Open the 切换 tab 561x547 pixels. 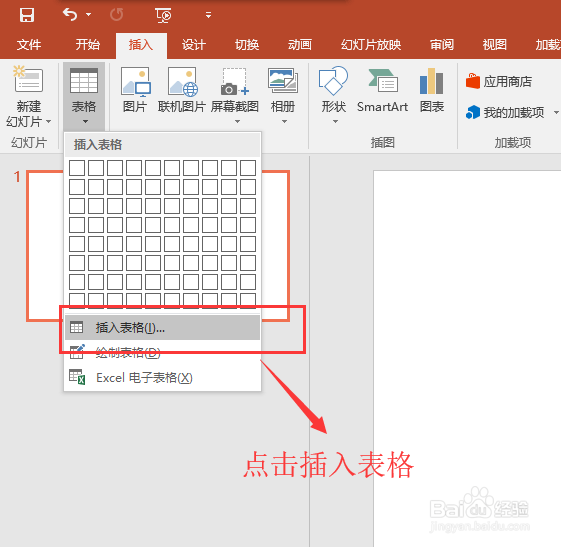click(x=247, y=45)
